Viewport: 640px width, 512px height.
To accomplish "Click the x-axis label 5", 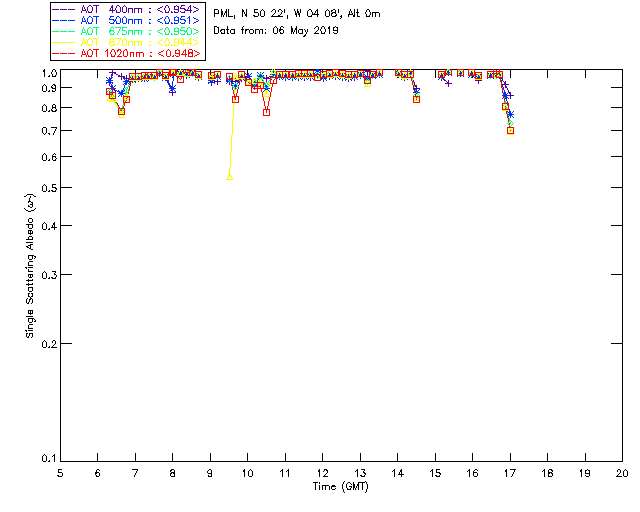I will (60, 473).
